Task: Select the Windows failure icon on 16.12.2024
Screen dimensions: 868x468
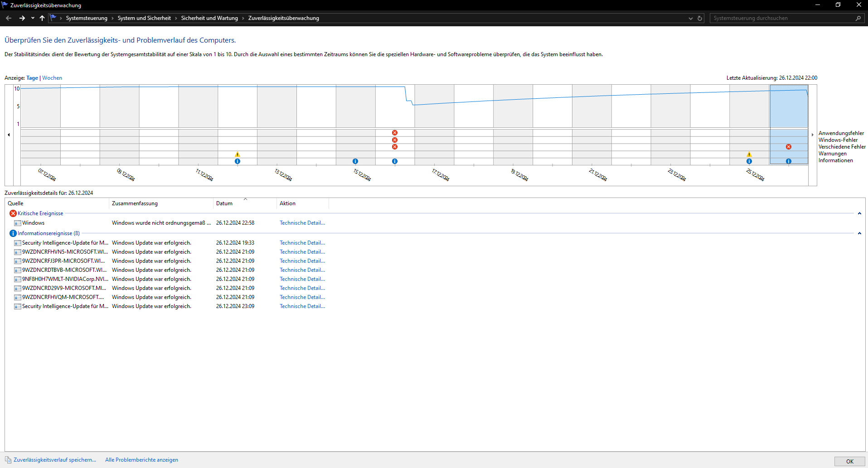Action: tap(395, 140)
